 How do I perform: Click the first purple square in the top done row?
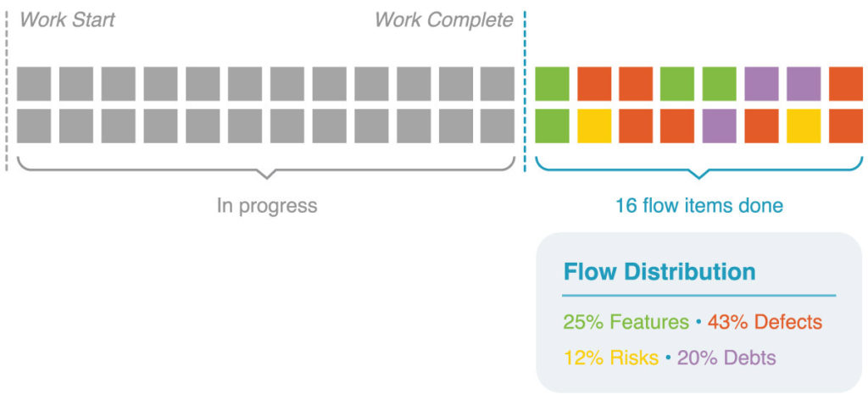click(x=762, y=84)
